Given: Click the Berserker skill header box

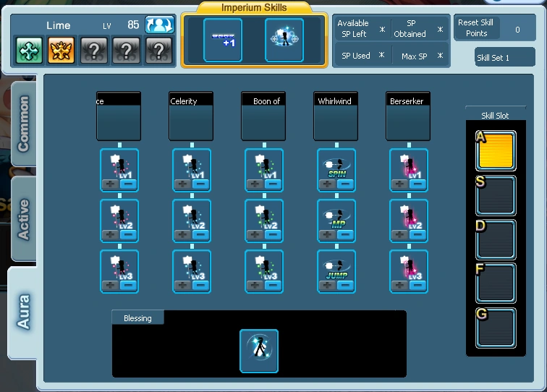Looking at the screenshot, I should tap(408, 116).
